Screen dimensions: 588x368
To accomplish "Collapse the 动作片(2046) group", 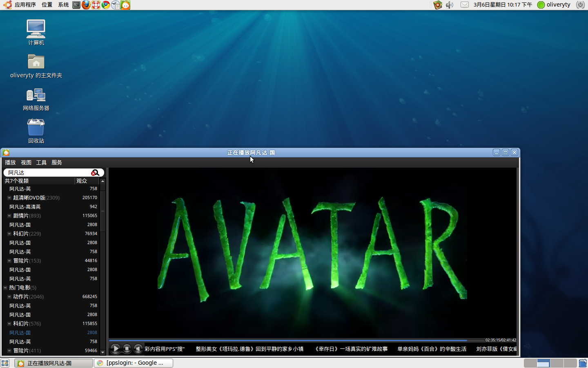I will 9,296.
